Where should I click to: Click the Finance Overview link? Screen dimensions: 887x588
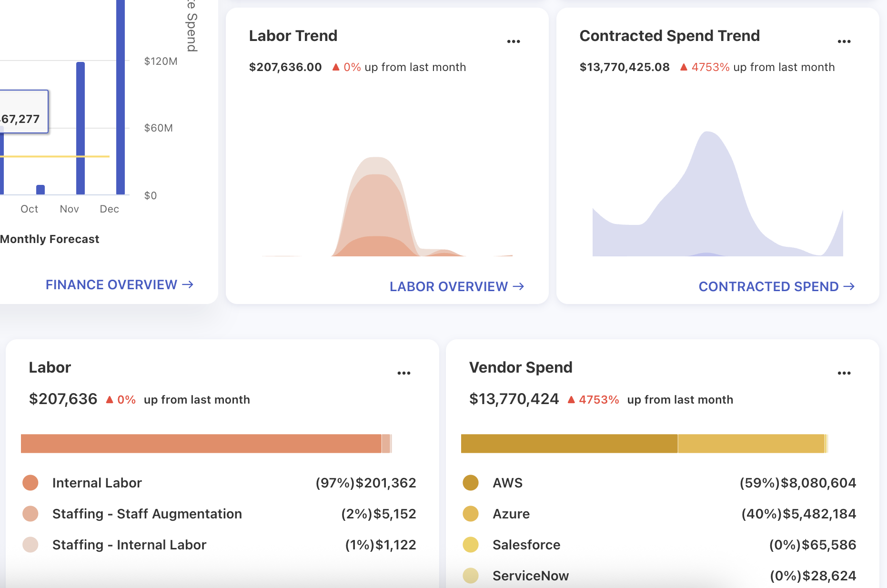119,284
